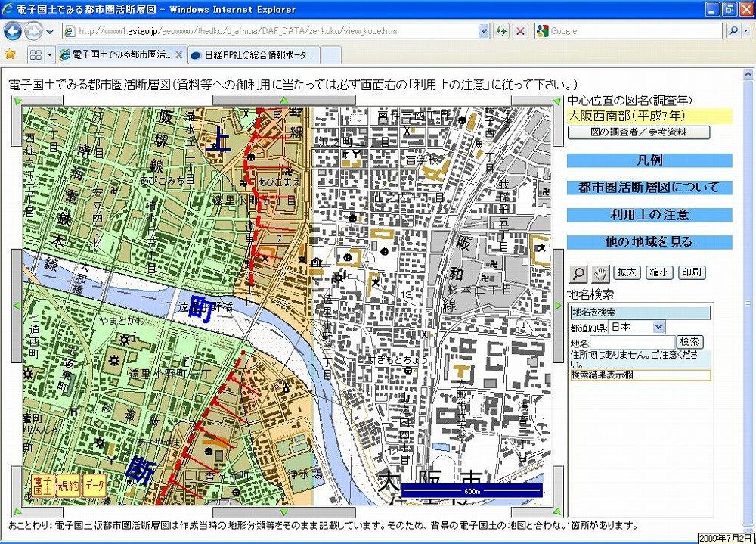Click the 図の調査者／参考資料 button

pos(639,132)
